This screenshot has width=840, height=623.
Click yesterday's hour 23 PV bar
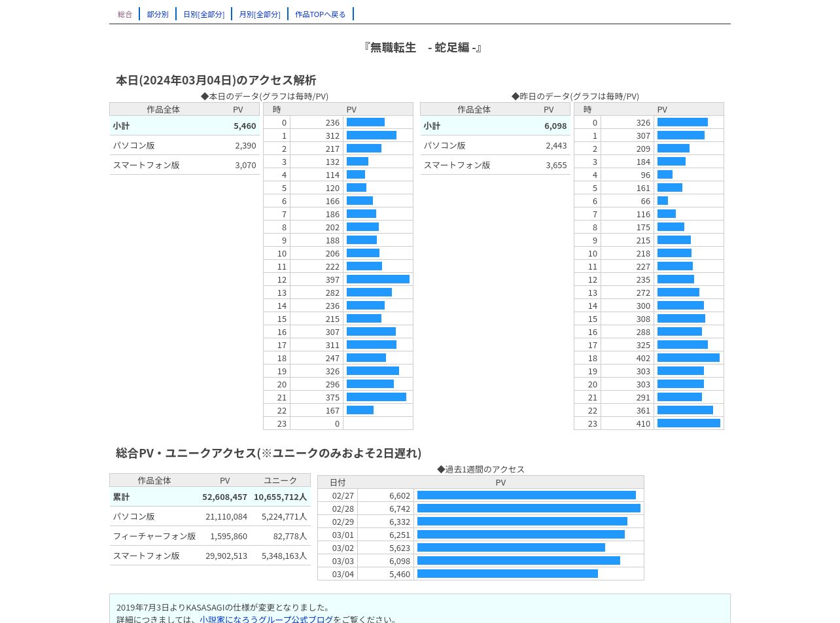689,423
